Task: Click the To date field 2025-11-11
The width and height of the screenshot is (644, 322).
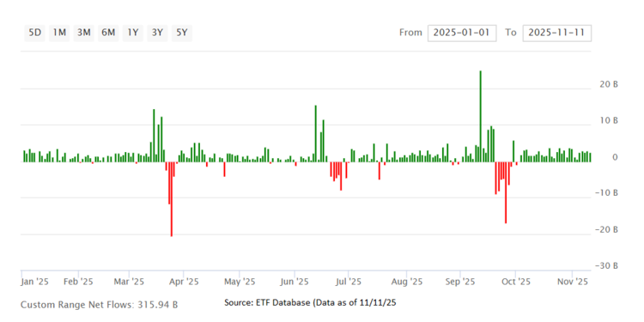Action: 556,33
